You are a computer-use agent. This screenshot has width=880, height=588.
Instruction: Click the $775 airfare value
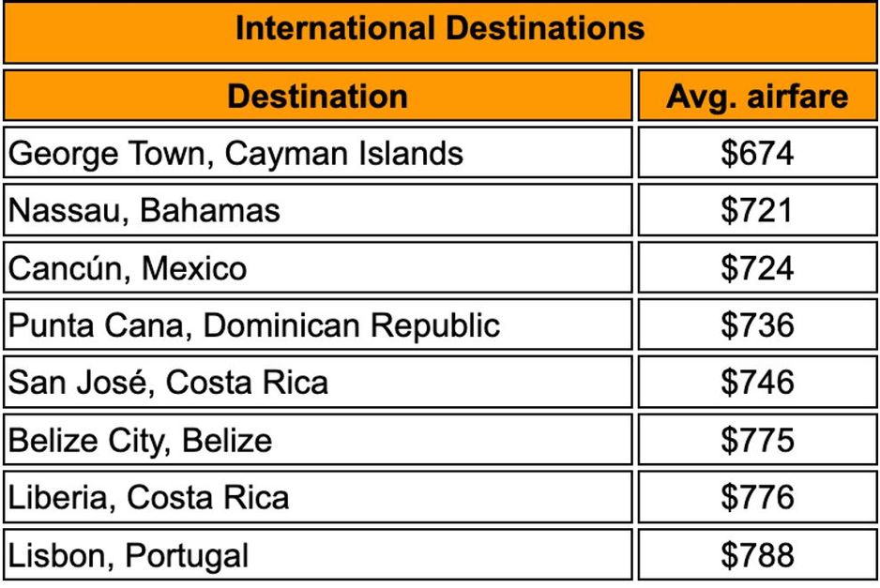pos(756,440)
